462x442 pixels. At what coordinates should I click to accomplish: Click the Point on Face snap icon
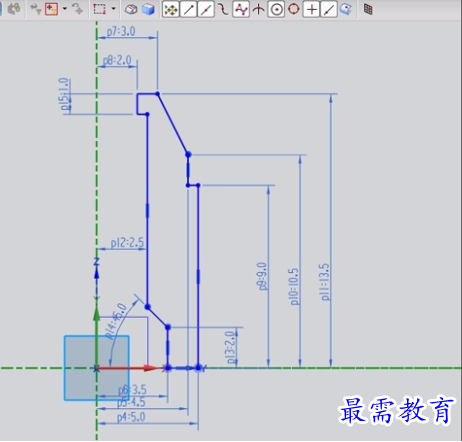click(346, 10)
